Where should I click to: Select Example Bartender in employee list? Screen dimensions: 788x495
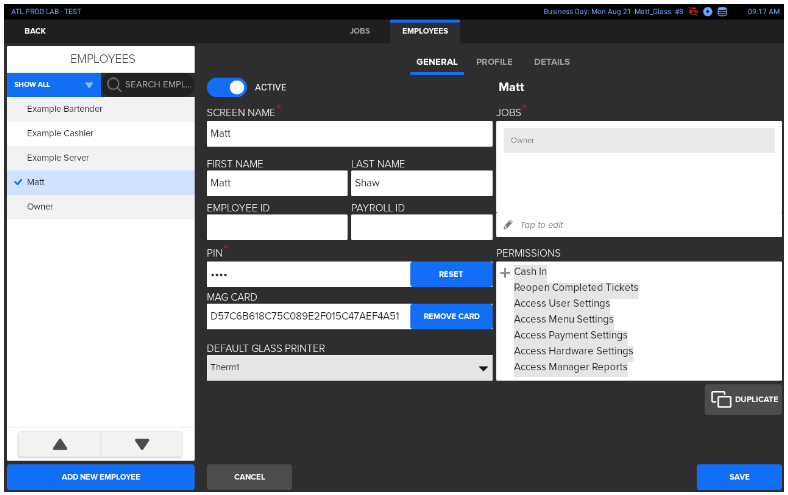(65, 109)
